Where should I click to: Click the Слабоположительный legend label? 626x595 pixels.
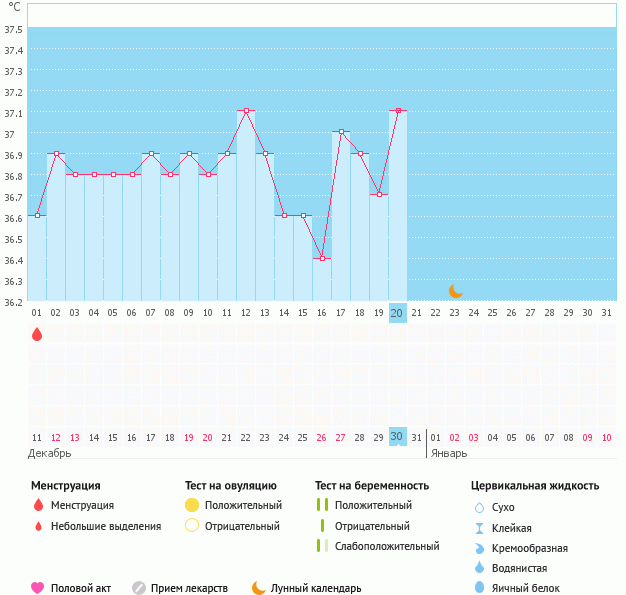387,546
